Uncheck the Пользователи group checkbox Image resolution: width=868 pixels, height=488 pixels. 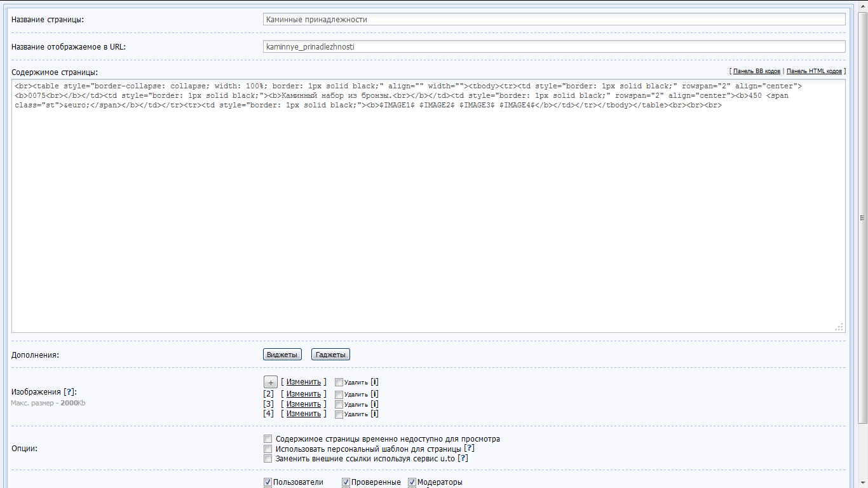click(x=268, y=482)
